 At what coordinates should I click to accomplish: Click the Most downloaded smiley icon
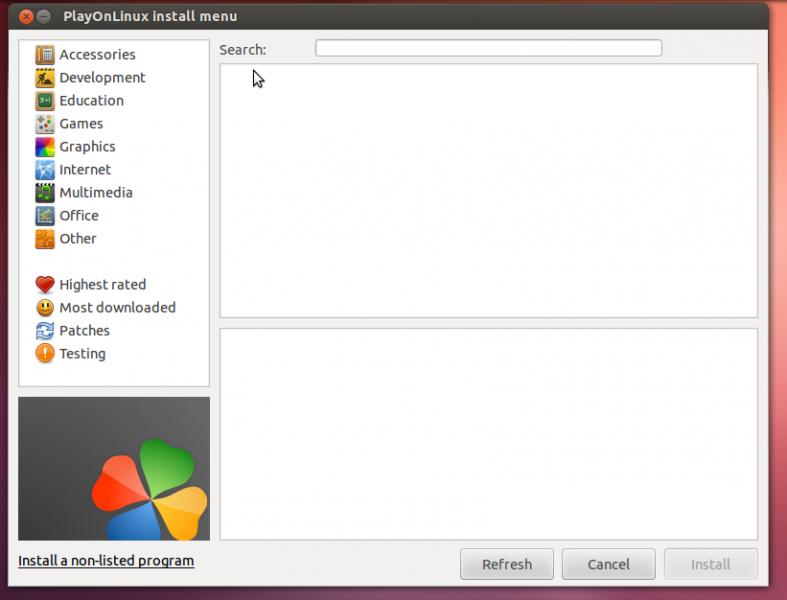[45, 308]
